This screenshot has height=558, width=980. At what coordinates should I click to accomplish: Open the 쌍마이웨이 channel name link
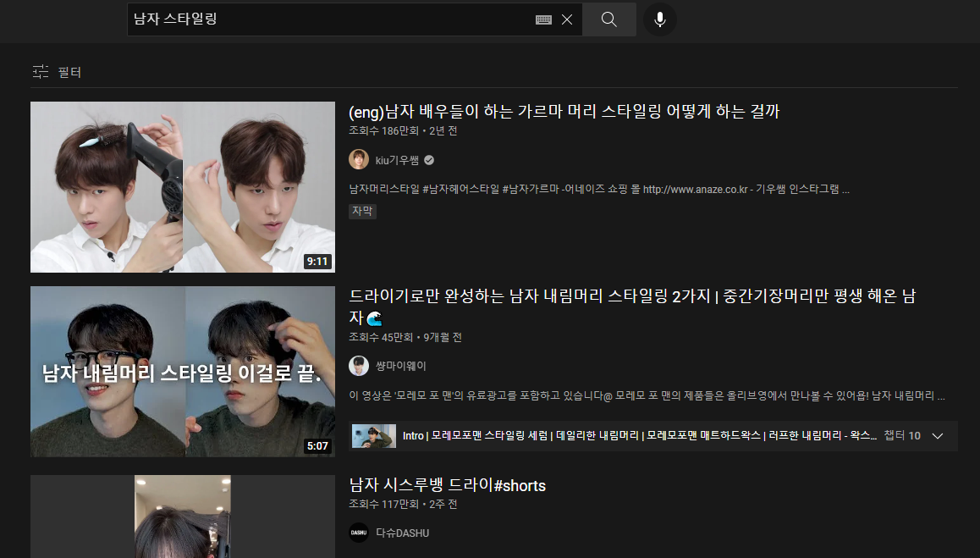coord(400,366)
